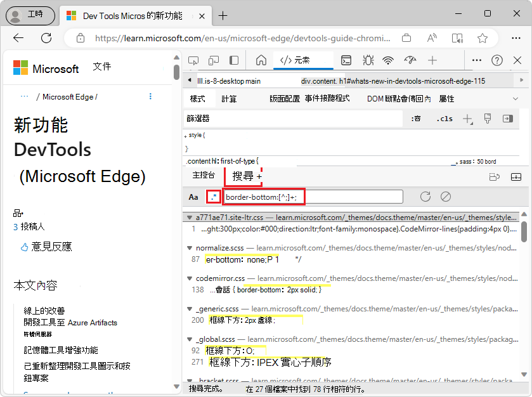Viewport: 532px width, 397px height.
Task: Select the 搜尋 search drawer tab
Action: pos(243,176)
